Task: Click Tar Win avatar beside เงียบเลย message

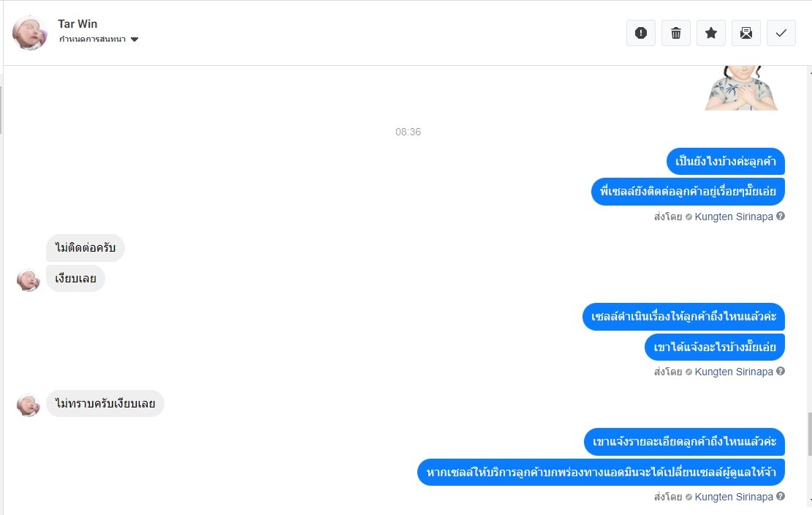Action: (28, 279)
